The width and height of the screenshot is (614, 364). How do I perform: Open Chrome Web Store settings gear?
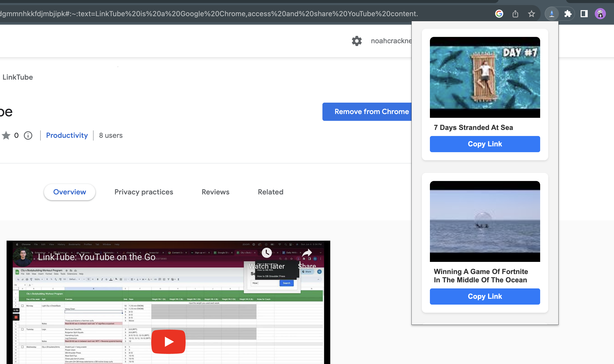[x=357, y=41]
